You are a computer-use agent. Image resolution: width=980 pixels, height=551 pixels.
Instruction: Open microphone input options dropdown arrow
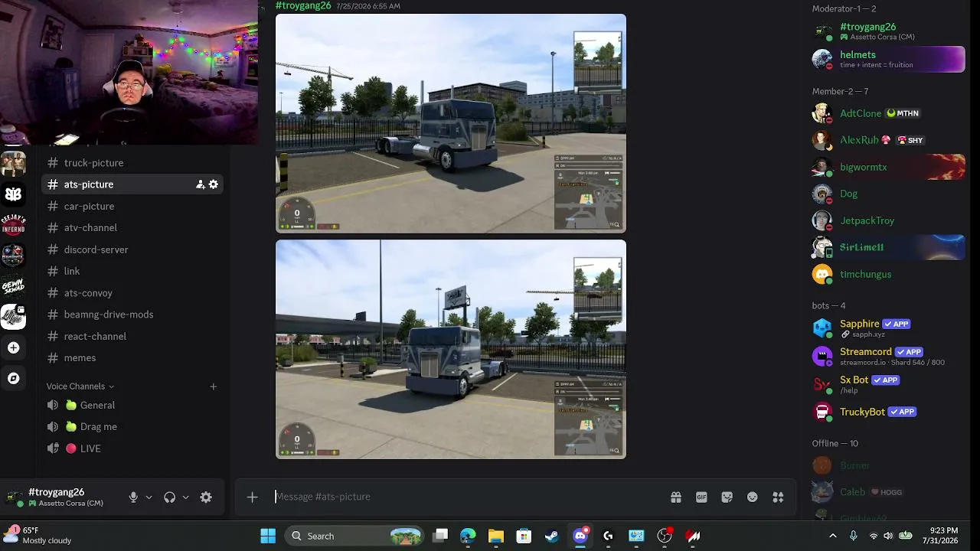click(x=149, y=497)
